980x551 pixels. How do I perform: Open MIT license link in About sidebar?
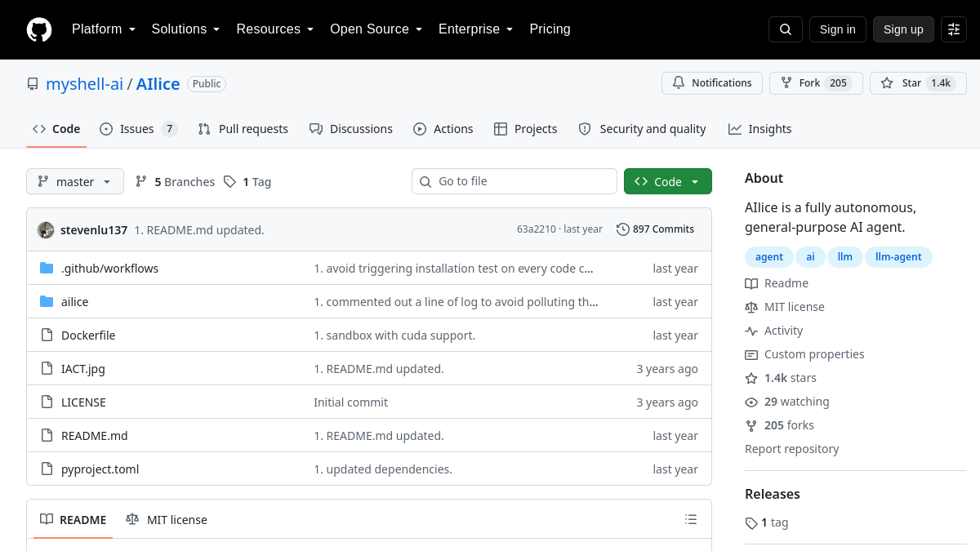(x=785, y=307)
